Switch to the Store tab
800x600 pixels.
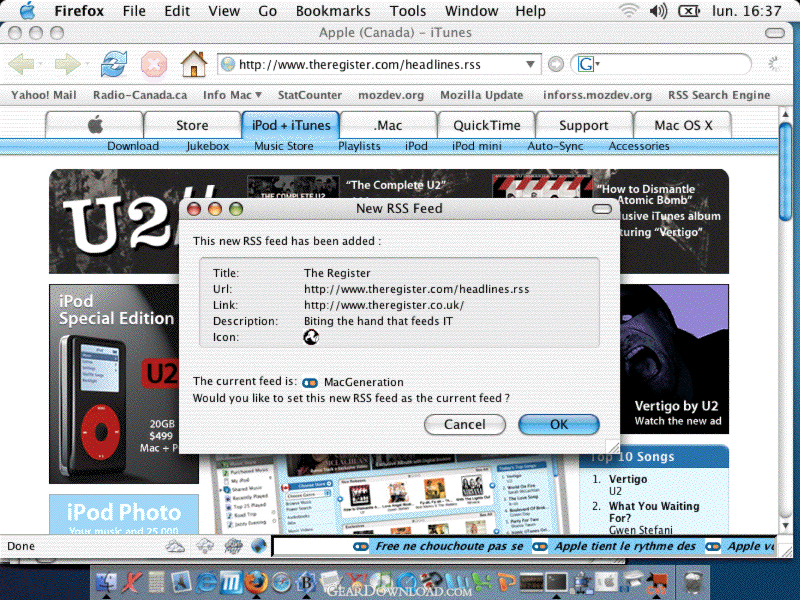coord(192,125)
